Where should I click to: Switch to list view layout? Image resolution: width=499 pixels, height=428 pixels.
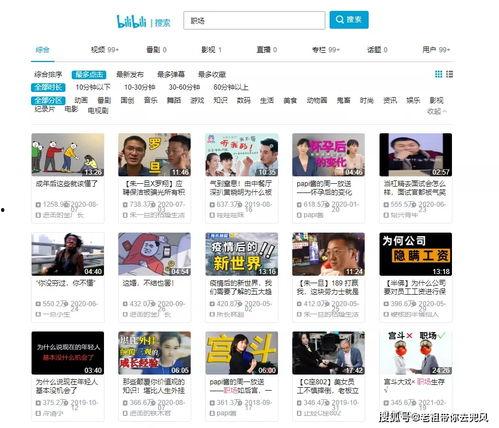449,74
